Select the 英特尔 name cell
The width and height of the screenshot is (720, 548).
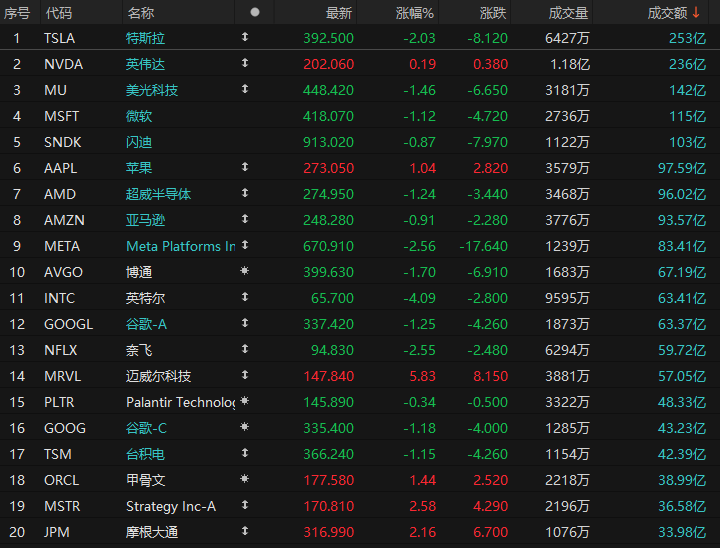pos(145,298)
